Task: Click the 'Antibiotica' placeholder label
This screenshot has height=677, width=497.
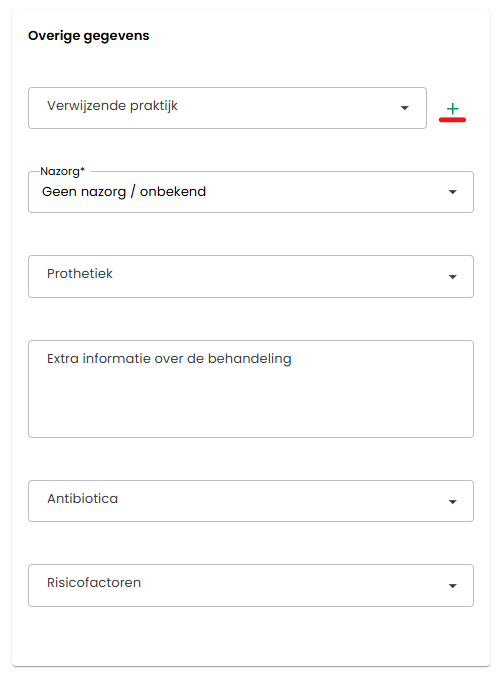Action: [82, 498]
